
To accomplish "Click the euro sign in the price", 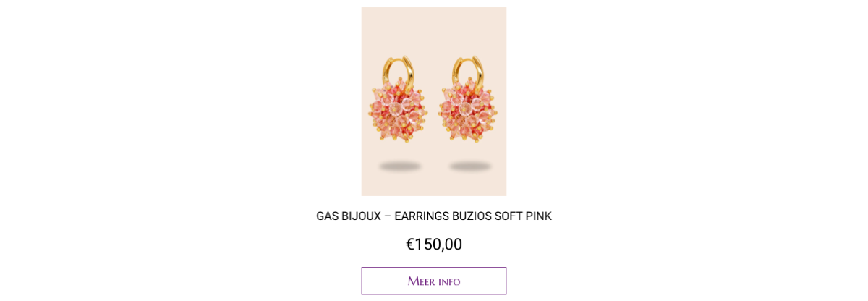I will pos(410,245).
